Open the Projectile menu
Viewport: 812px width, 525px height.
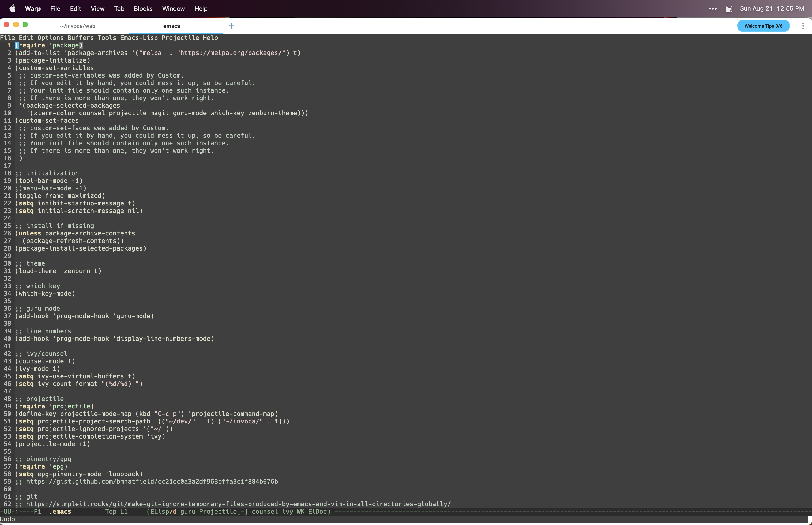[x=180, y=38]
